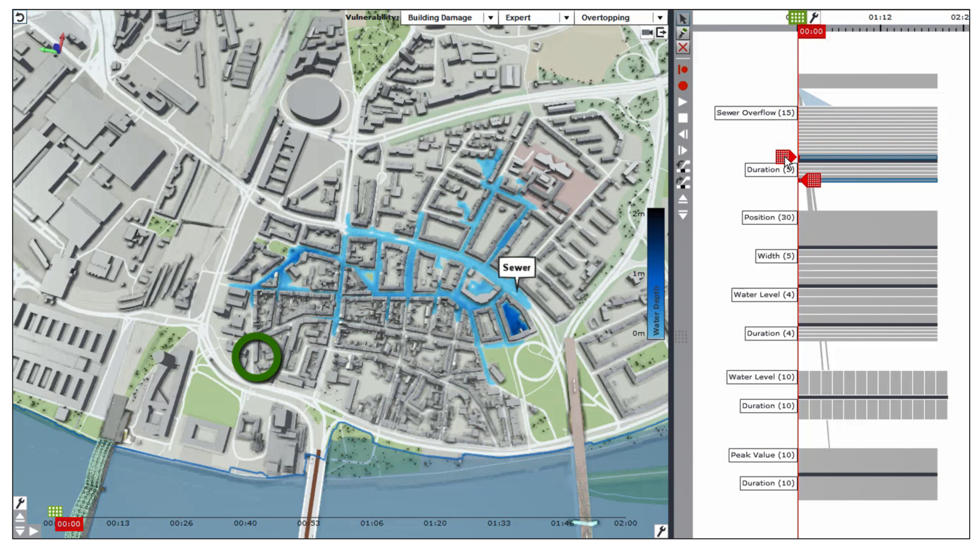Click the Peak Value (10) label
This screenshot has height=549, width=980.
(x=762, y=455)
